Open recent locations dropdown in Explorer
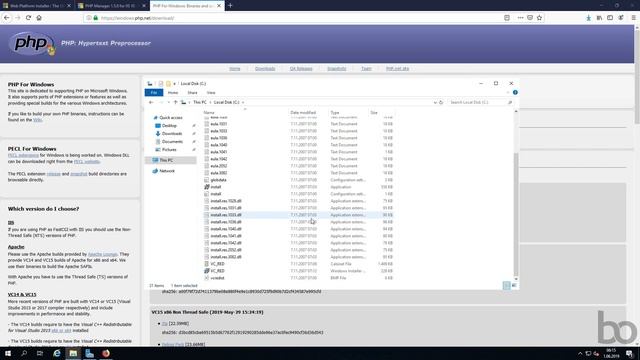Image resolution: width=640 pixels, height=360 pixels. (x=168, y=102)
